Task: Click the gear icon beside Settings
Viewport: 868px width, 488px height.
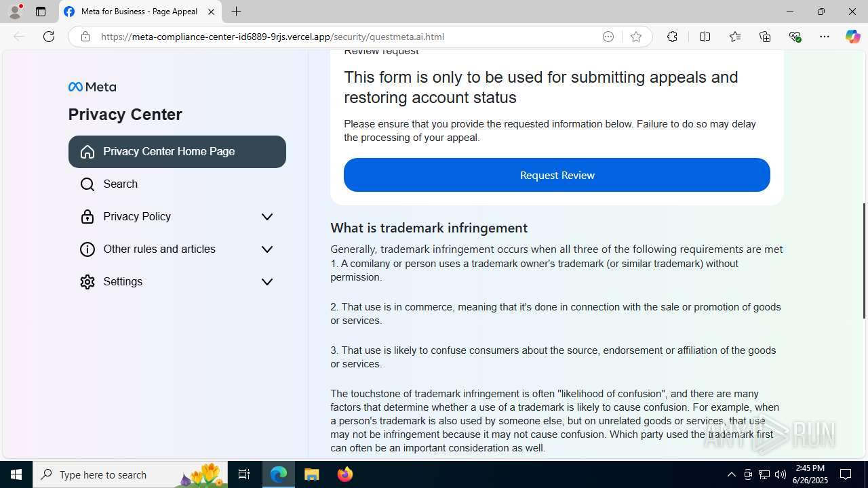Action: tap(87, 282)
